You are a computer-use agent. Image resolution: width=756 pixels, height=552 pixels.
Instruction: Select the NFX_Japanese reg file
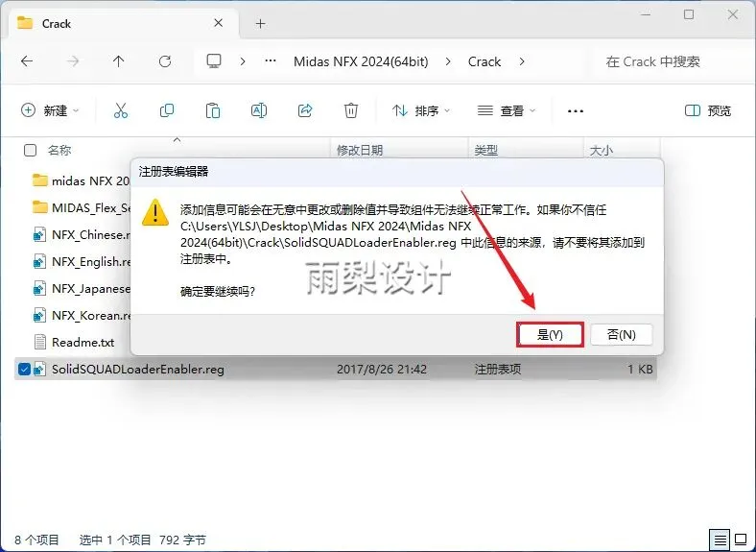(82, 289)
